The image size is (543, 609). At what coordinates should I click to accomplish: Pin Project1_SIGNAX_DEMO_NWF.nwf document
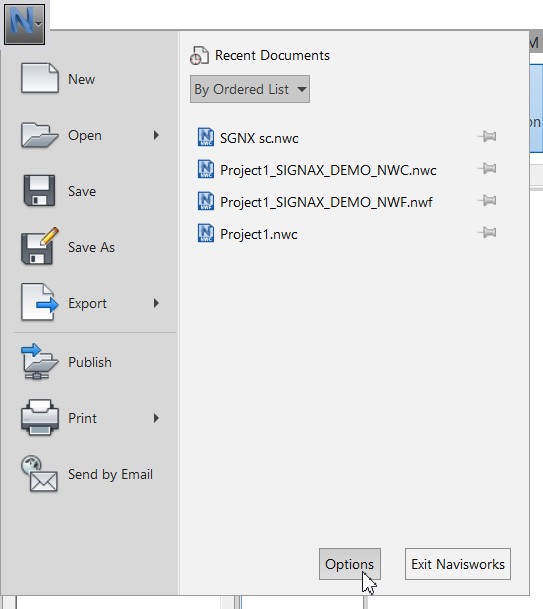click(487, 200)
